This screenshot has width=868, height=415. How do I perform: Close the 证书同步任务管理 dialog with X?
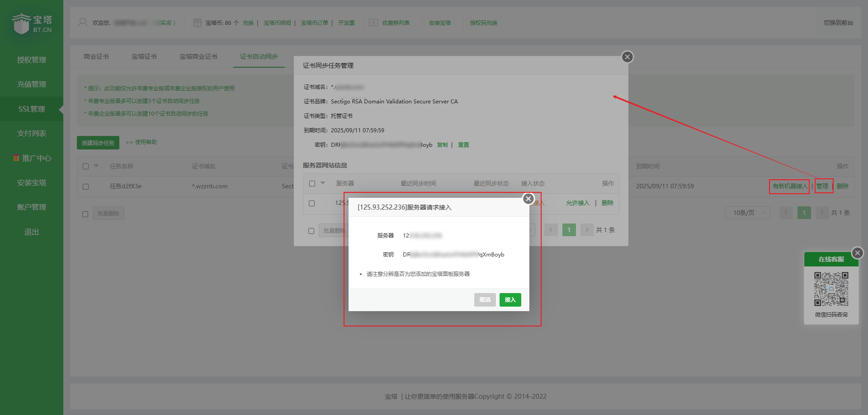tap(627, 57)
